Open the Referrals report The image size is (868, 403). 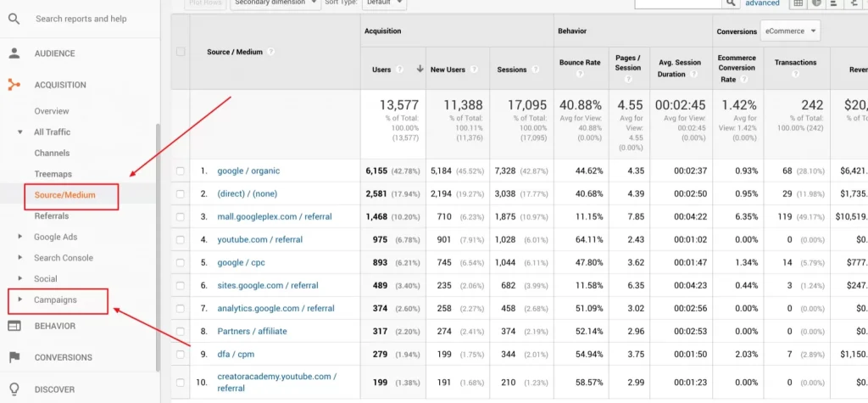click(52, 215)
